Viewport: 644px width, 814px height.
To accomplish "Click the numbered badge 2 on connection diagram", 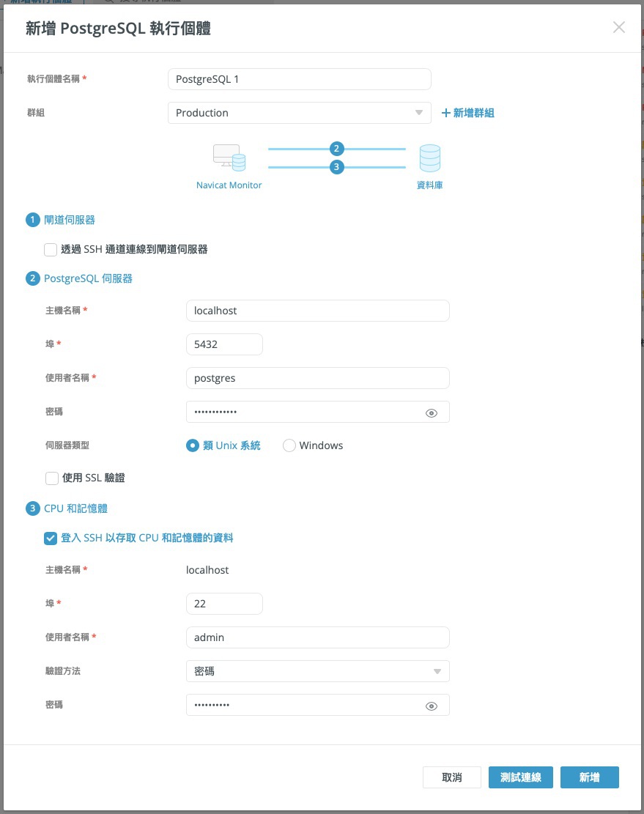I will click(336, 148).
